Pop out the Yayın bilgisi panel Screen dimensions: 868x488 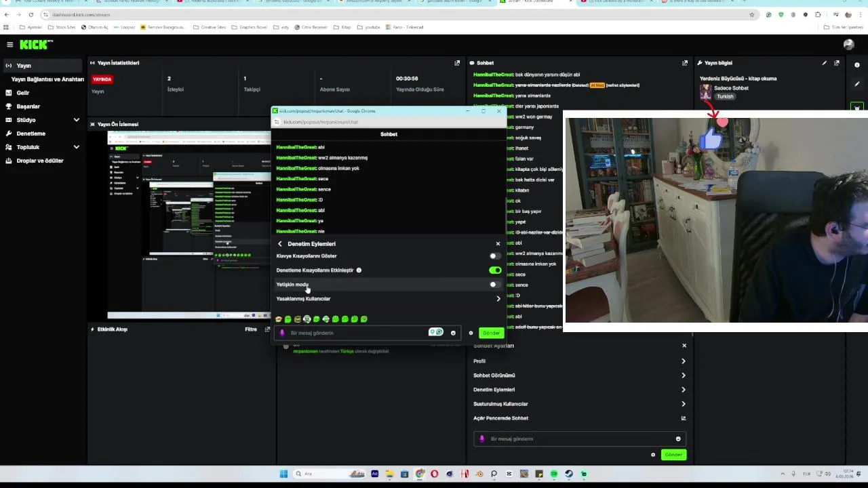(837, 63)
